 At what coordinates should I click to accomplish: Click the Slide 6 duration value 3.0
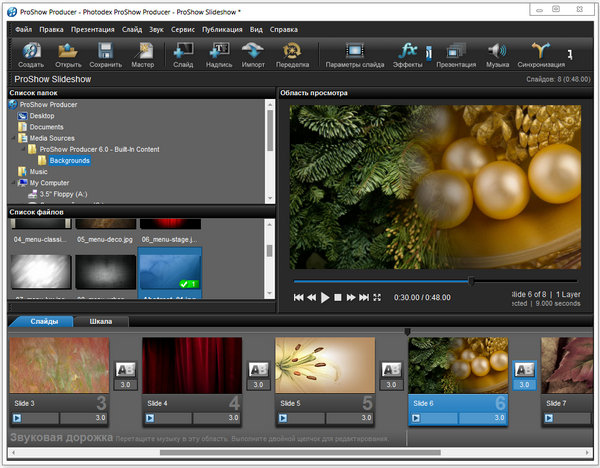tap(499, 418)
